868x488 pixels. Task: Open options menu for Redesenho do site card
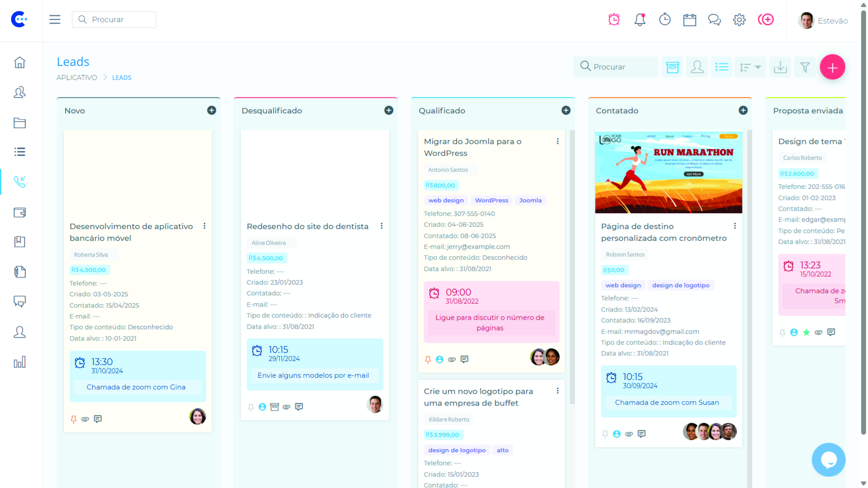point(381,226)
